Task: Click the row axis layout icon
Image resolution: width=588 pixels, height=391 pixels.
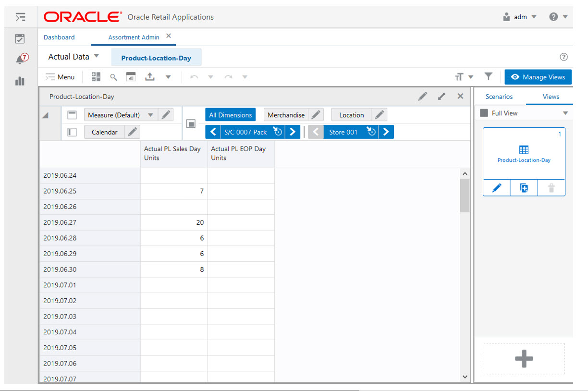Action: coord(73,132)
